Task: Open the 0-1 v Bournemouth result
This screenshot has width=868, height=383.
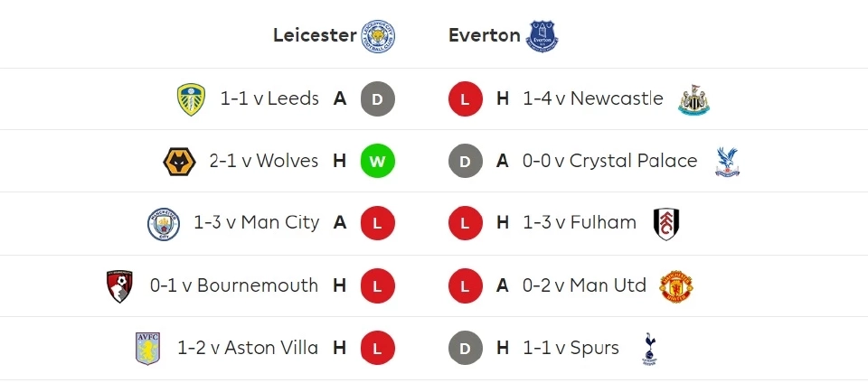Action: point(234,286)
